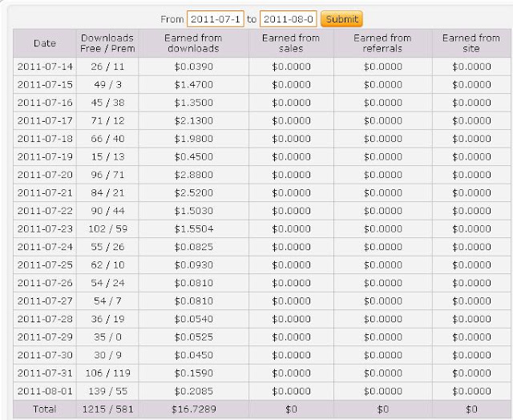Click the earnings value $0.2085
This screenshot has height=420, width=513.
[193, 391]
